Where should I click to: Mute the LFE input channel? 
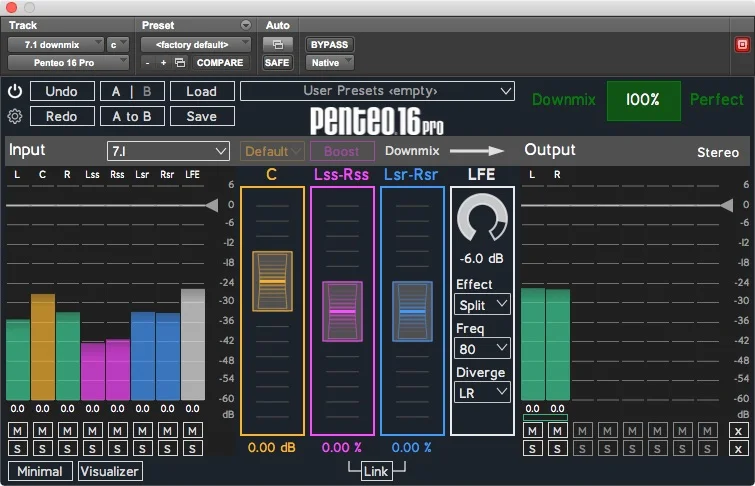pyautogui.click(x=192, y=431)
